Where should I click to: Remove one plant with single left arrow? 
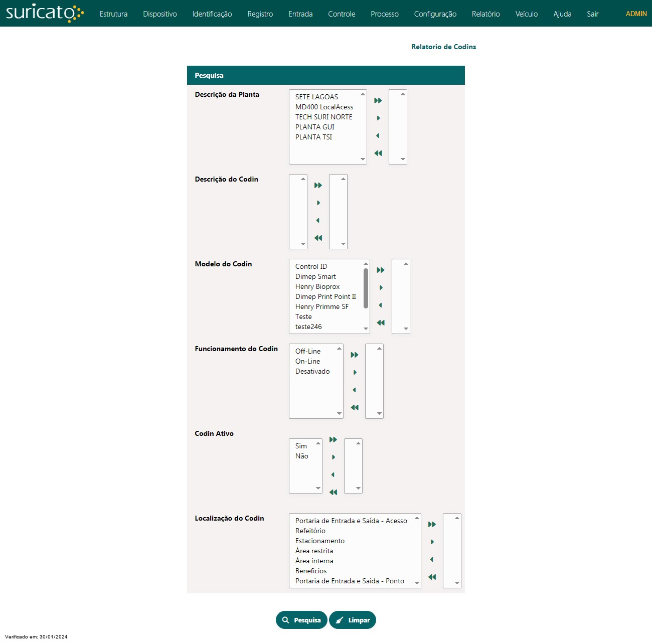tap(378, 136)
